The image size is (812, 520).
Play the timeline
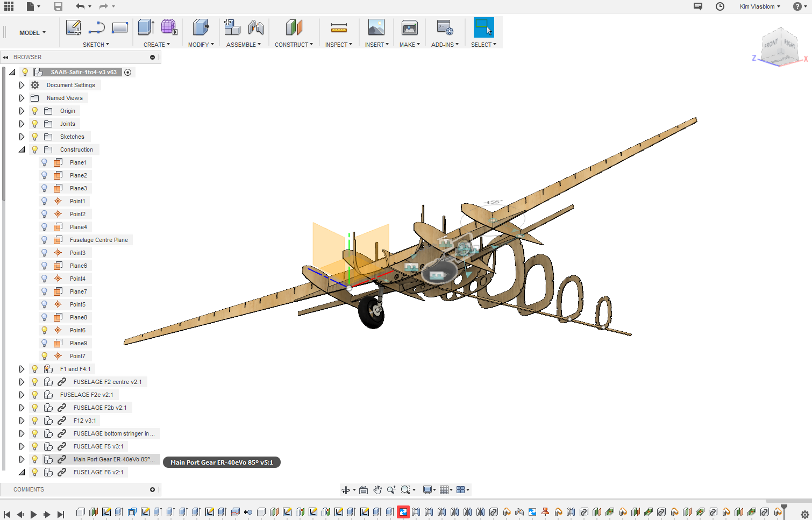[x=33, y=515]
